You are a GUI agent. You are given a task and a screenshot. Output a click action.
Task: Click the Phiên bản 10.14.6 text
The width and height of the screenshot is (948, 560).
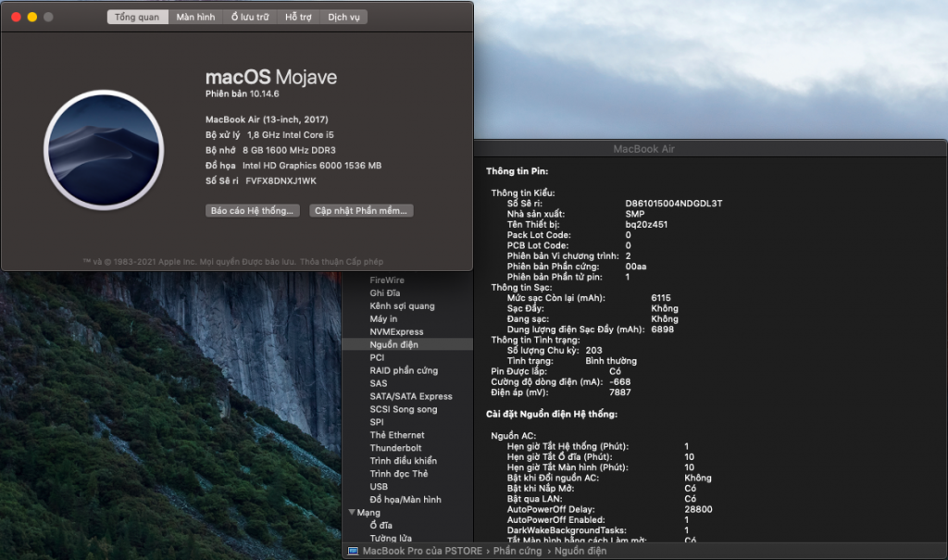[243, 93]
